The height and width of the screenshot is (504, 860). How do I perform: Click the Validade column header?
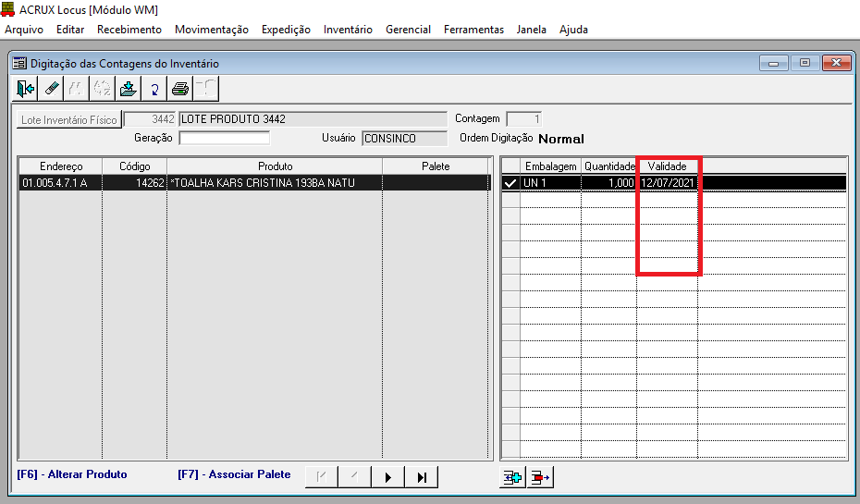[x=667, y=166]
